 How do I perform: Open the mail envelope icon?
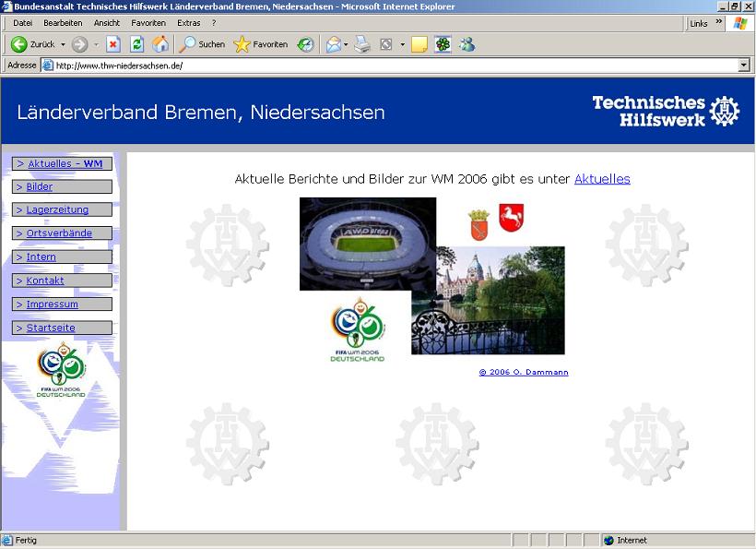tap(334, 44)
